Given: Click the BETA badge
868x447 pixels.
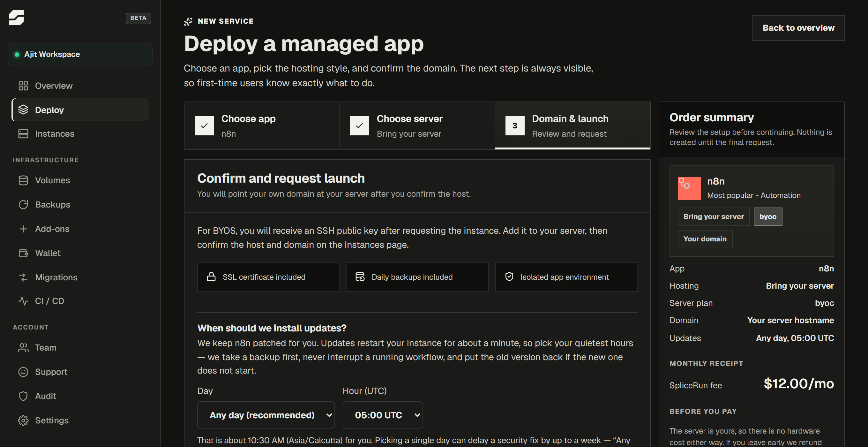Looking at the screenshot, I should [138, 18].
